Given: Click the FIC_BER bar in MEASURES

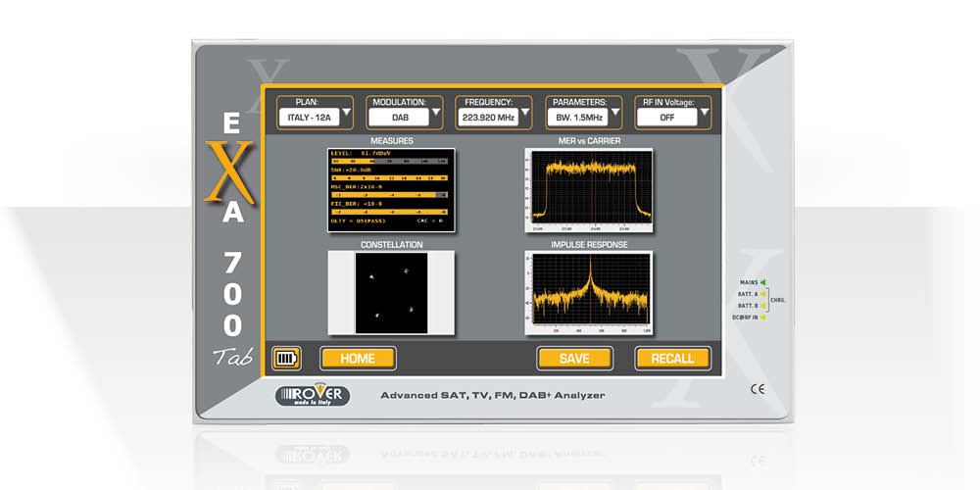Looking at the screenshot, I should click(389, 212).
